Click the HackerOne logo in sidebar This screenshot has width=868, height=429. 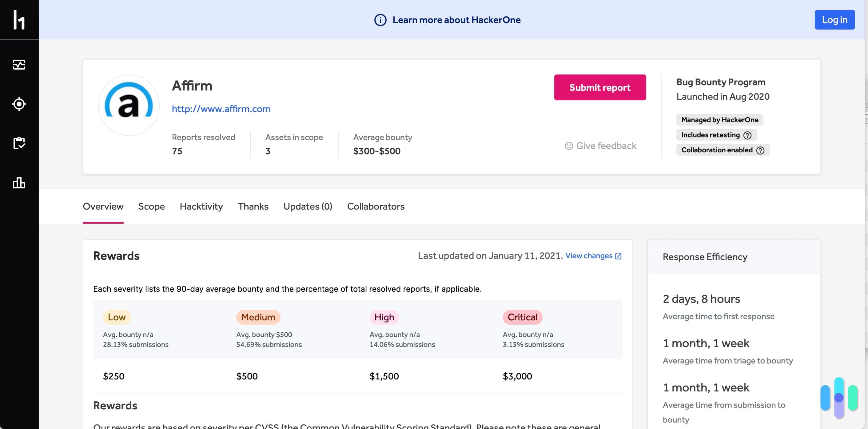coord(19,20)
